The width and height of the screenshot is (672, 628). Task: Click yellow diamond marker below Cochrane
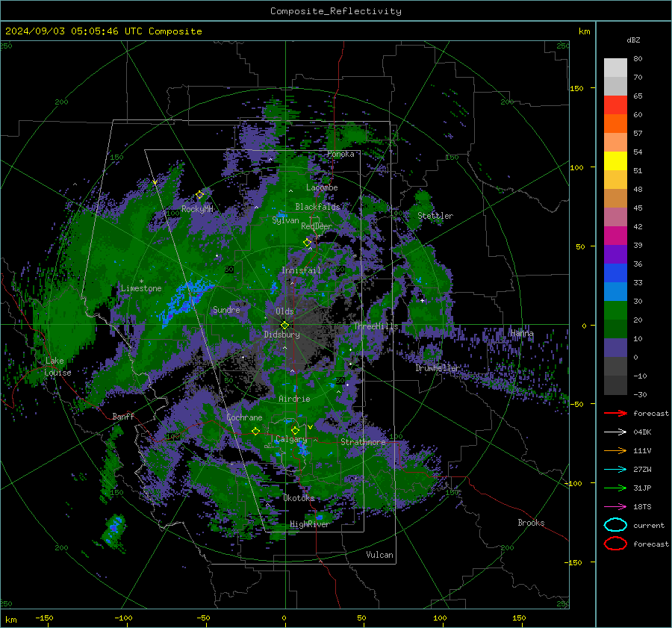pyautogui.click(x=255, y=431)
